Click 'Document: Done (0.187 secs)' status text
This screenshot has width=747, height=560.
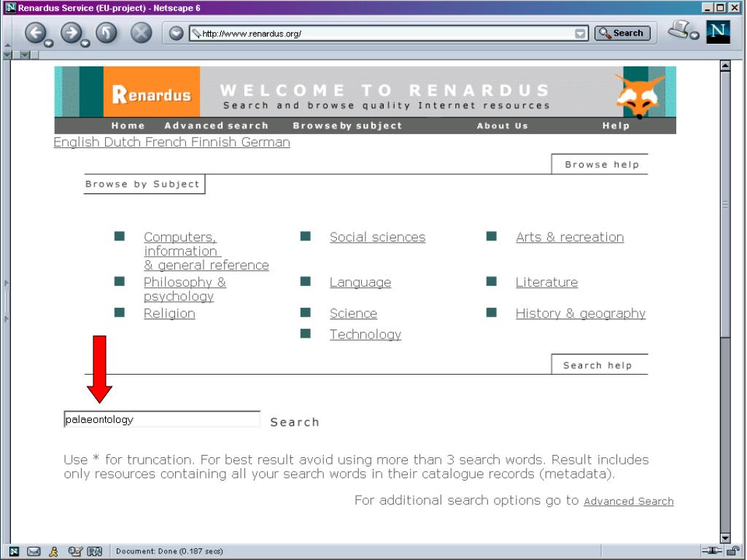[169, 551]
